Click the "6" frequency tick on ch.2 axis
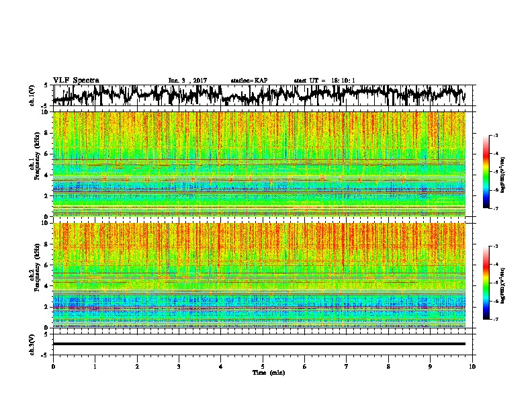 point(47,265)
